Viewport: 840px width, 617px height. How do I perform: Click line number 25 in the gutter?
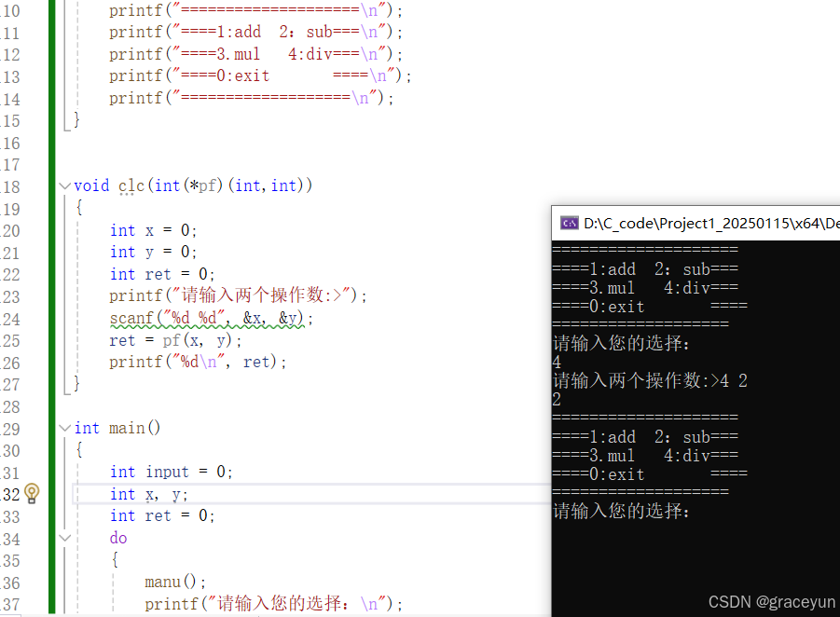tap(10, 341)
